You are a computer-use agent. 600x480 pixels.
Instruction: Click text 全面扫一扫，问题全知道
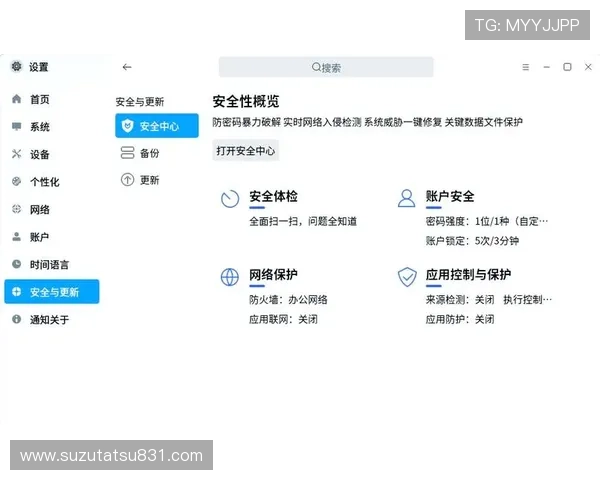[x=303, y=221]
